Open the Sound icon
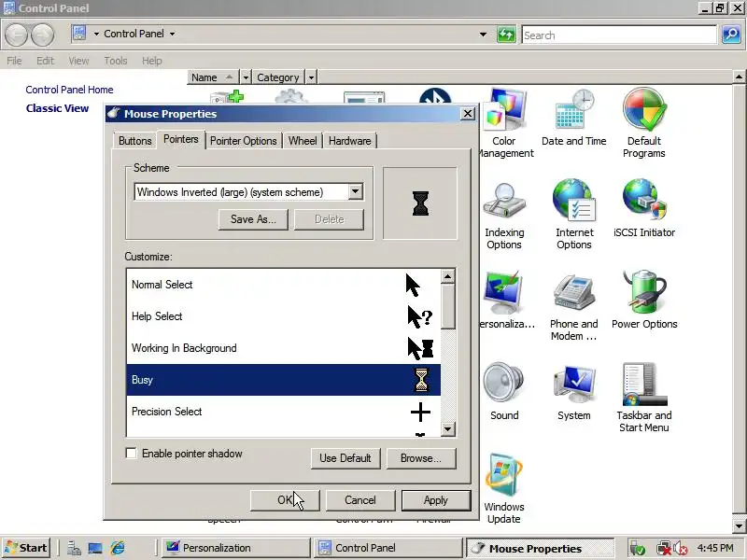 (x=504, y=391)
